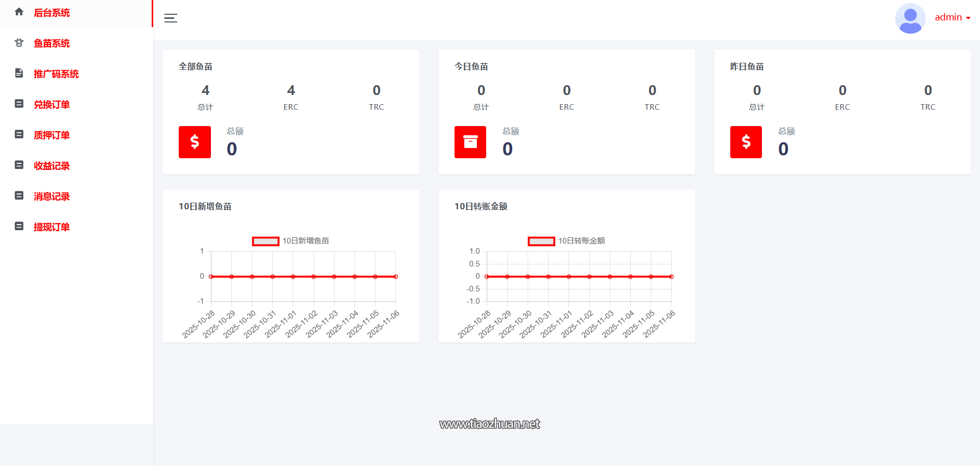
Task: Click the 2025-10-28 data point on 新增鱼苗 chart
Action: pyautogui.click(x=211, y=277)
